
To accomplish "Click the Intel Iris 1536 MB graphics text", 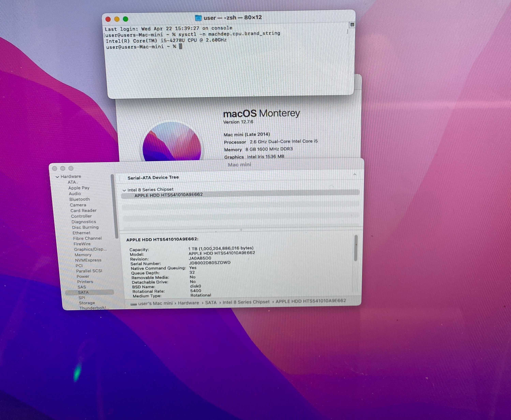I will pos(266,157).
